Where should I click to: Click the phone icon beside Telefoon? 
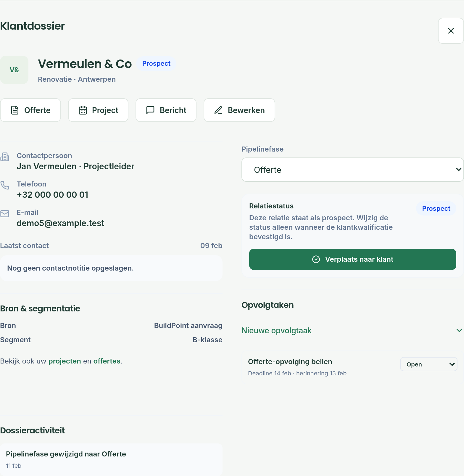point(5,185)
